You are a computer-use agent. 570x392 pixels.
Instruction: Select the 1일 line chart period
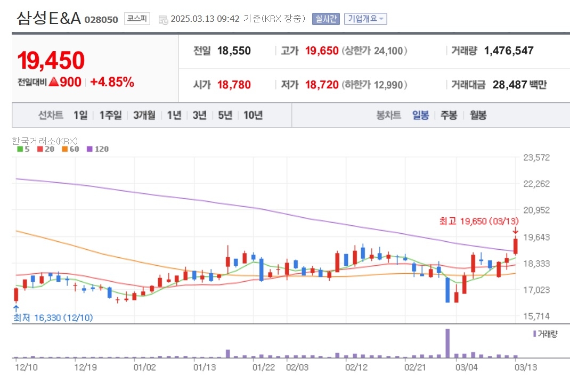coord(80,115)
